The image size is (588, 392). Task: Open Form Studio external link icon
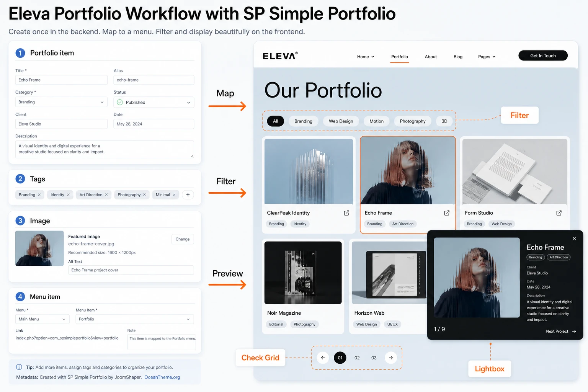tap(559, 213)
